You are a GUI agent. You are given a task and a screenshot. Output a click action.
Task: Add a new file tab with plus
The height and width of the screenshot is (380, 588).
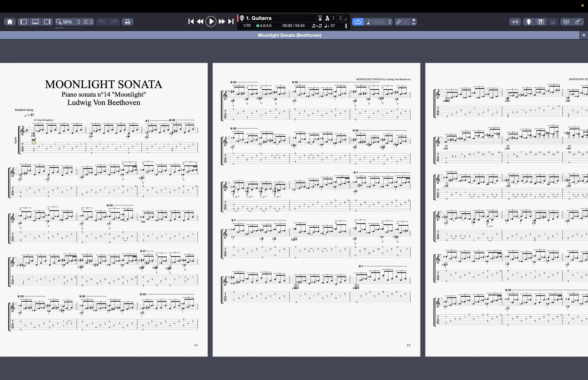(584, 35)
